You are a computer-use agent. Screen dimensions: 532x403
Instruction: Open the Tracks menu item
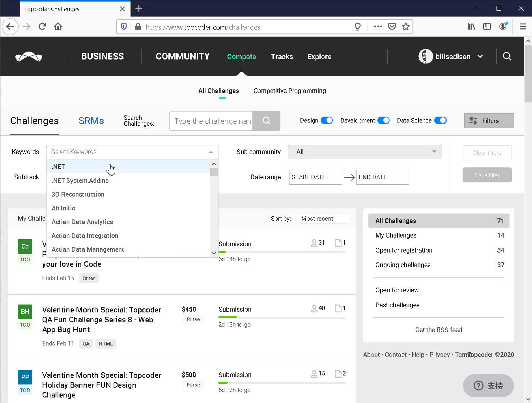pyautogui.click(x=282, y=57)
